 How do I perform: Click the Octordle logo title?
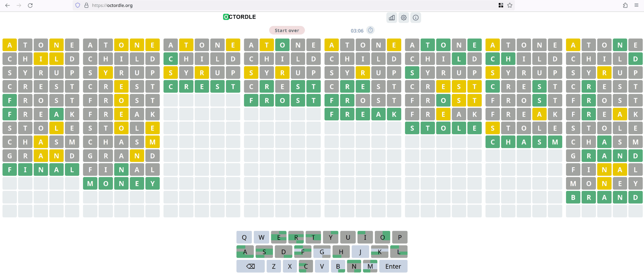click(239, 17)
